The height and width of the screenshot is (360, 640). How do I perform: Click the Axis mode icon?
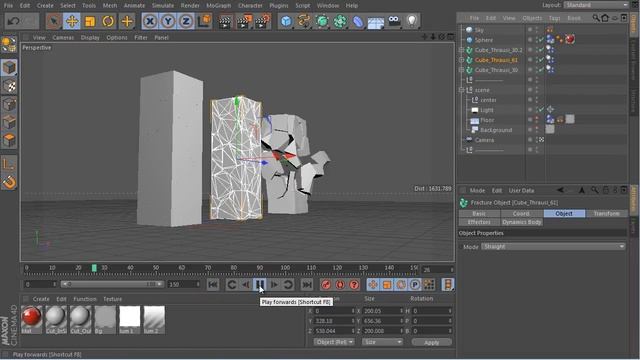click(x=9, y=164)
